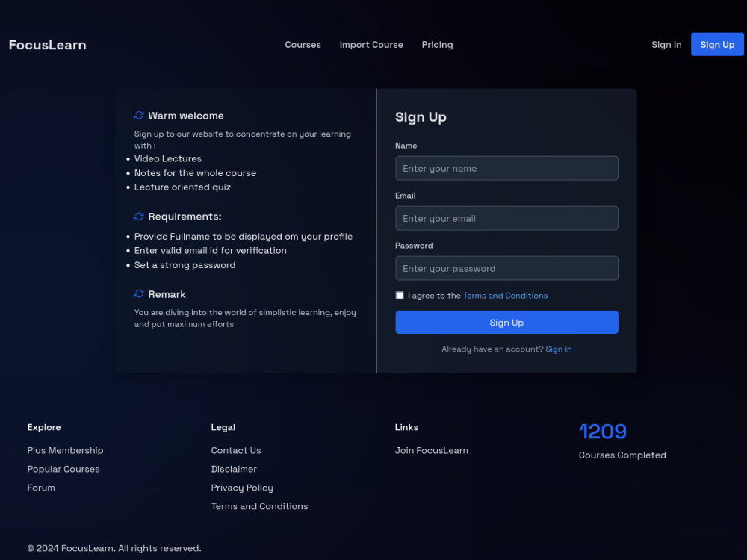Open Popular Courses footer link

63,469
